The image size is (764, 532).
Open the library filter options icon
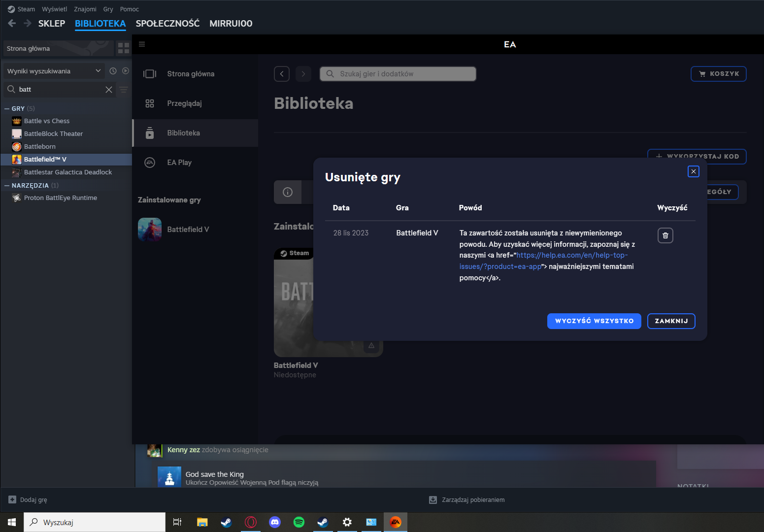click(x=124, y=90)
